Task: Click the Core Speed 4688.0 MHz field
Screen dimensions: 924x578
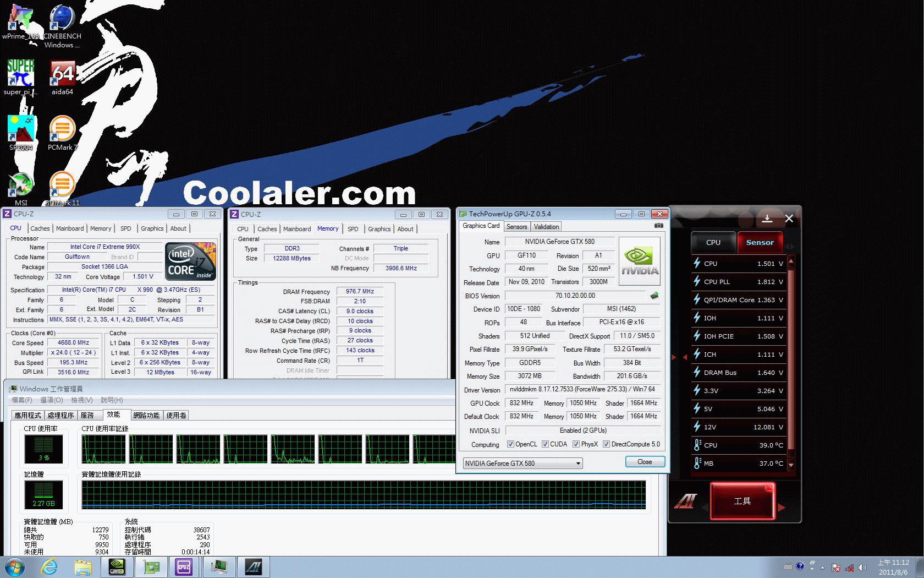Action: 73,342
